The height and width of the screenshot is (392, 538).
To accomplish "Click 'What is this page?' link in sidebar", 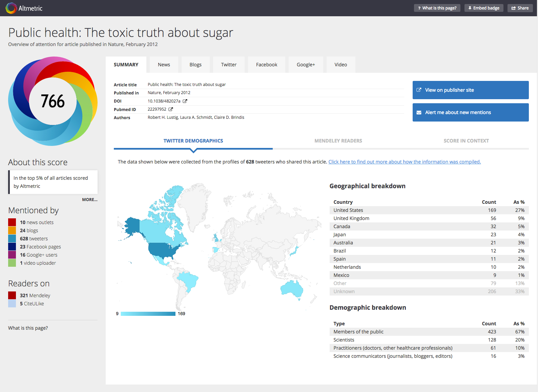I will tap(28, 328).
